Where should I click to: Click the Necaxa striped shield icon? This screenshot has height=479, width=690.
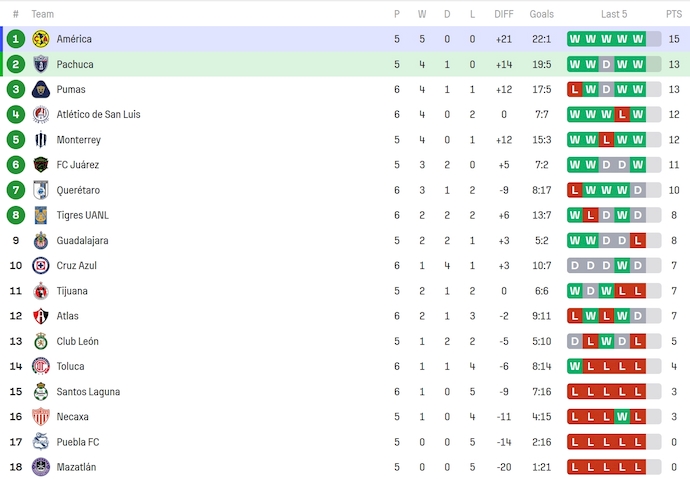(x=40, y=417)
